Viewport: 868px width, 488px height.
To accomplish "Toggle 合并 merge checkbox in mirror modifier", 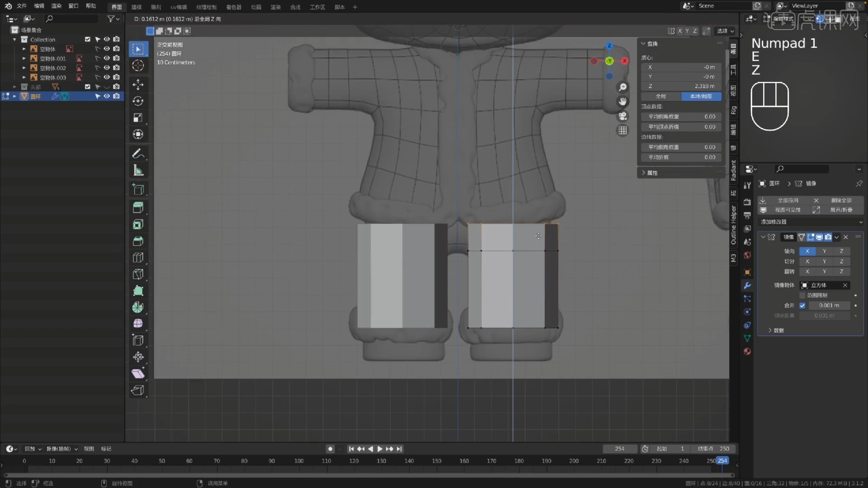I will pos(802,305).
